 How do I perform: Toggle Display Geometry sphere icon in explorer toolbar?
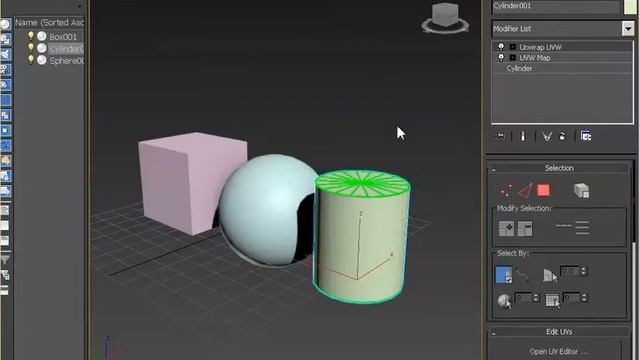click(5, 24)
